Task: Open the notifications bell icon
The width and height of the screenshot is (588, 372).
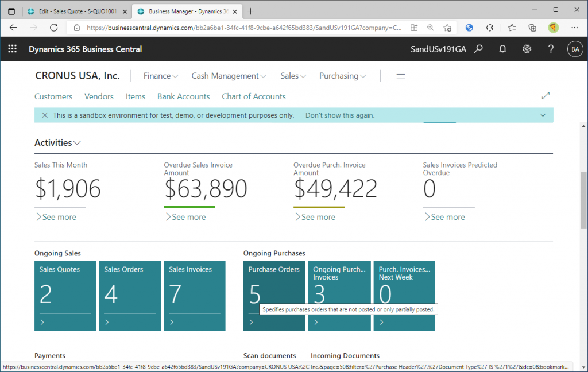Action: 502,49
